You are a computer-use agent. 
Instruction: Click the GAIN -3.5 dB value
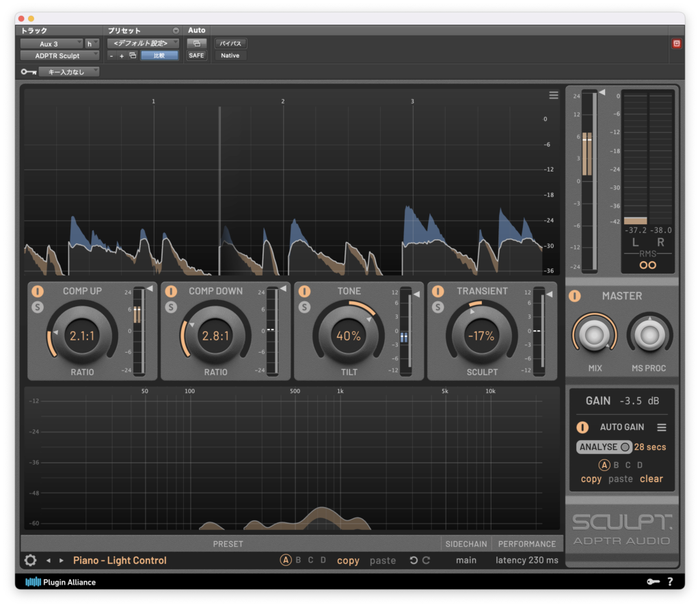coord(639,401)
